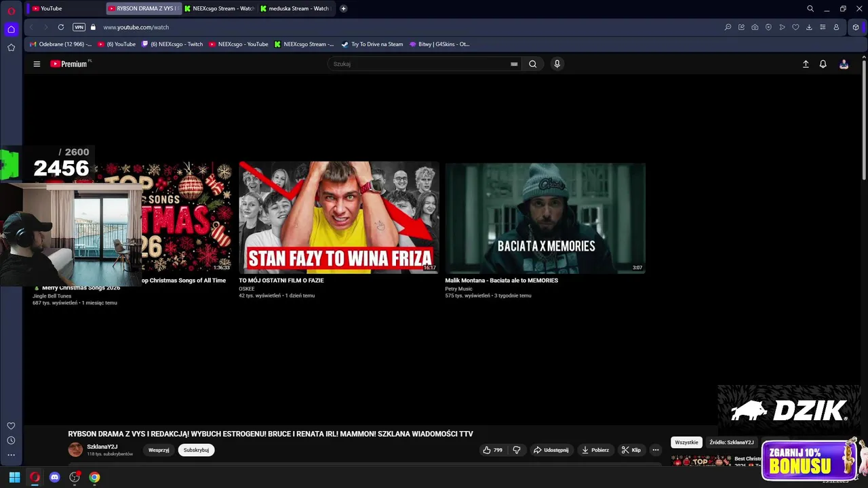Viewport: 868px width, 488px height.
Task: Click the YouTube Premium logo
Action: pos(69,64)
